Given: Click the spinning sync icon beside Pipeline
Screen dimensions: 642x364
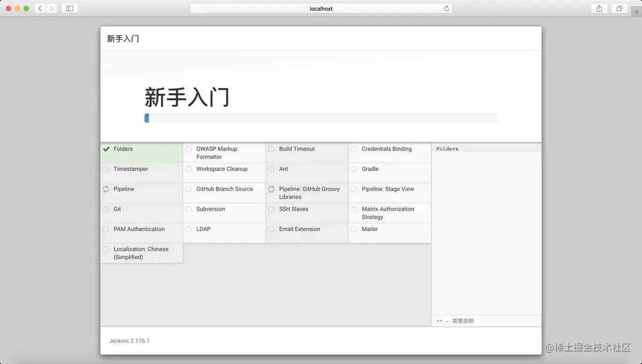Looking at the screenshot, I should (106, 189).
